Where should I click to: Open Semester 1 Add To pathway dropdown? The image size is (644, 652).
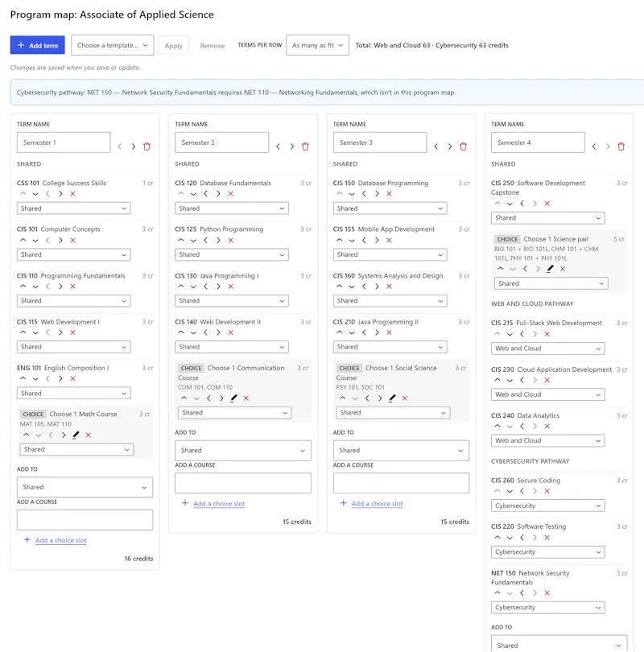click(85, 487)
